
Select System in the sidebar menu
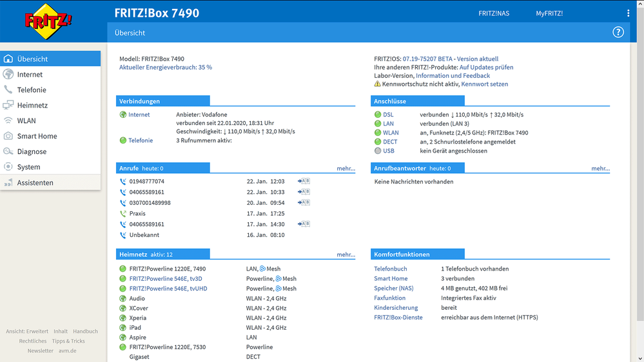coord(50,167)
